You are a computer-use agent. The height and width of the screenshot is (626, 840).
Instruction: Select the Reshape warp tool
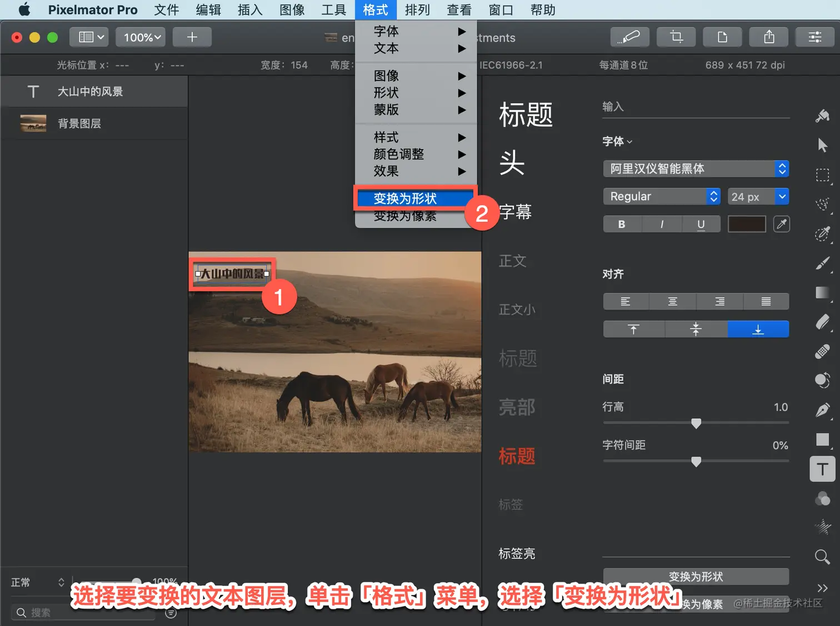pos(823,381)
